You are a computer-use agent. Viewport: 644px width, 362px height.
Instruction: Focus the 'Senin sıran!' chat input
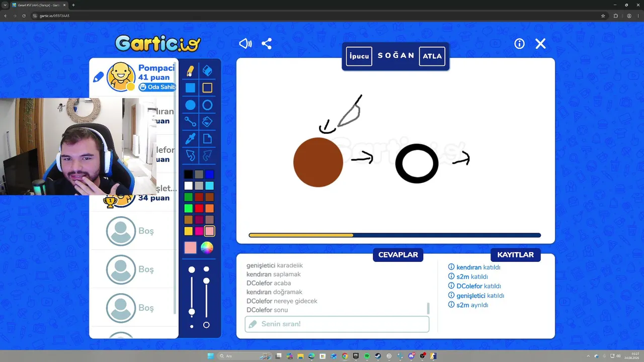coord(337,324)
